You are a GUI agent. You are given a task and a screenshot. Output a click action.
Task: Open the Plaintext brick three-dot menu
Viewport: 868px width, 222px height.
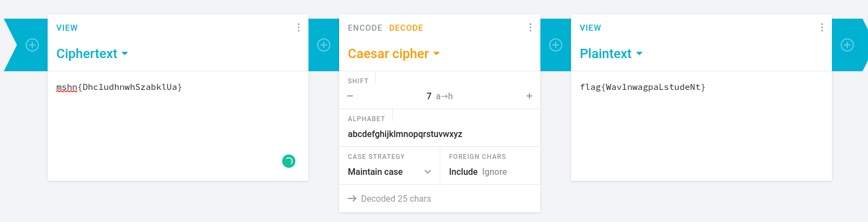(x=822, y=27)
